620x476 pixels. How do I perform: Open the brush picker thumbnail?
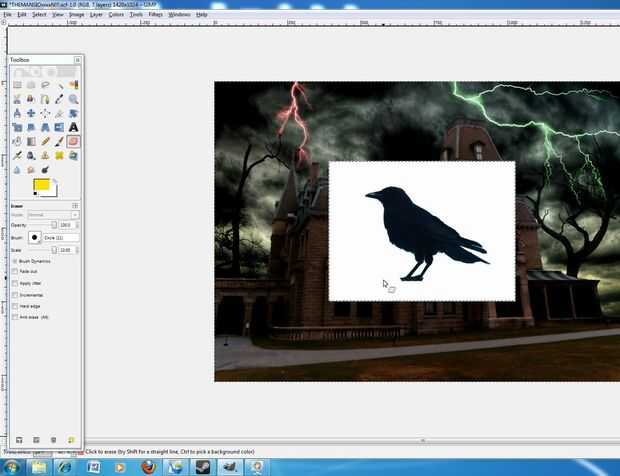[x=34, y=238]
